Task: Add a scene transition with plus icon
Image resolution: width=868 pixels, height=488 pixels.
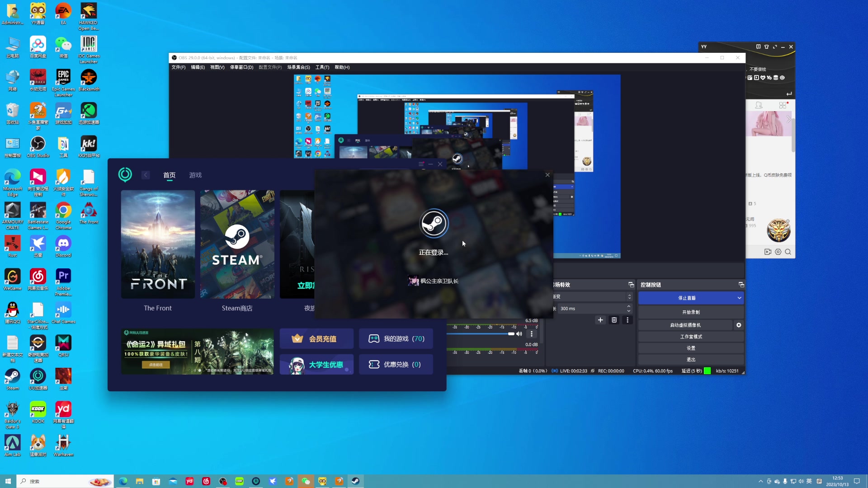Action: [x=600, y=320]
